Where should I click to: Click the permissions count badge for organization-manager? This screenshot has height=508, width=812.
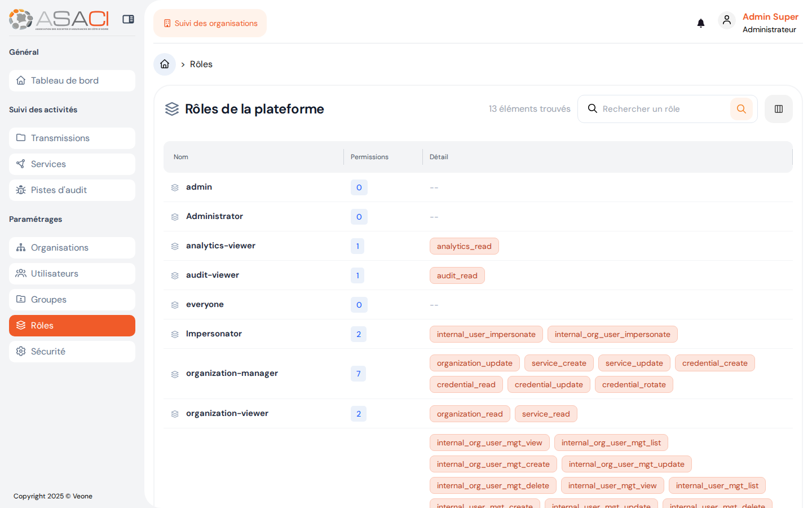pyautogui.click(x=358, y=373)
